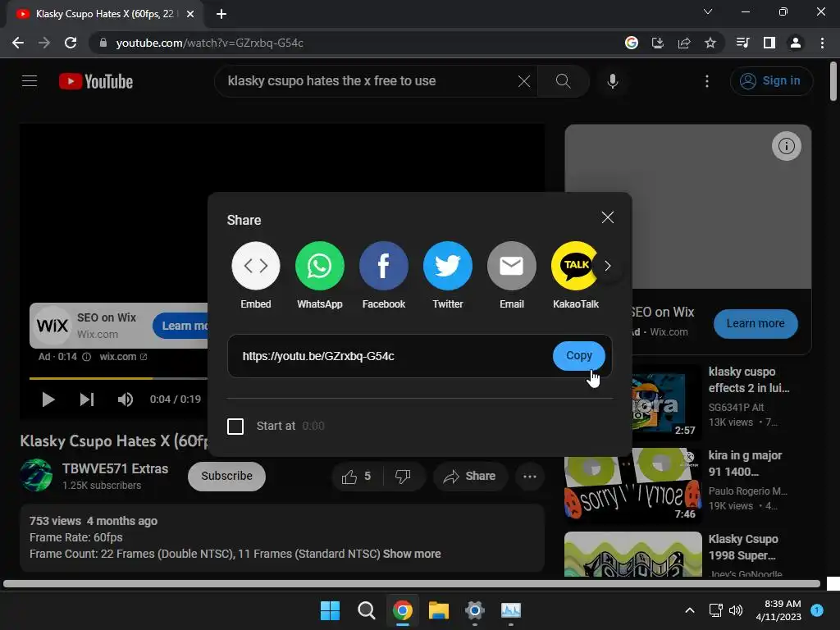Image resolution: width=840 pixels, height=630 pixels.
Task: Open Settings gear in taskbar
Action: click(475, 610)
